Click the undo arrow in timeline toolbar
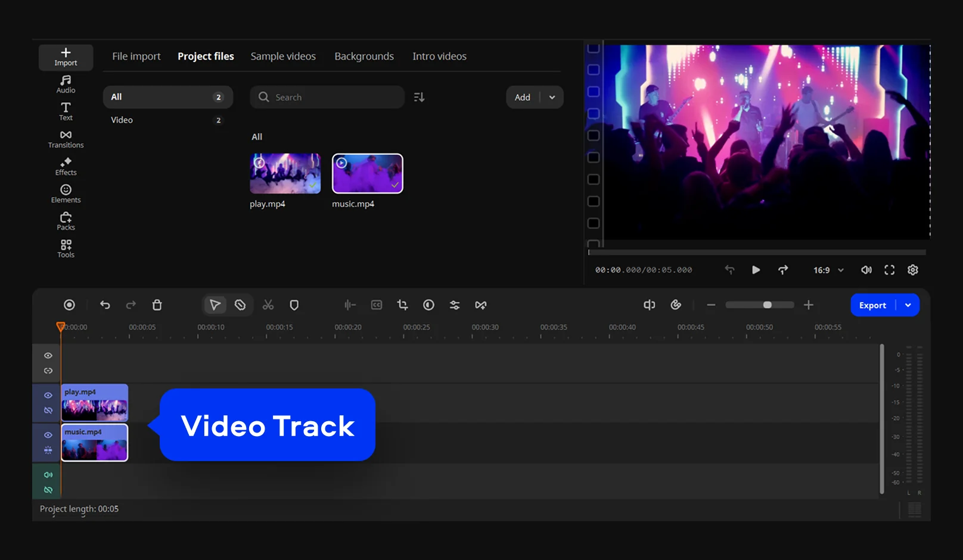The height and width of the screenshot is (560, 963). 105,305
